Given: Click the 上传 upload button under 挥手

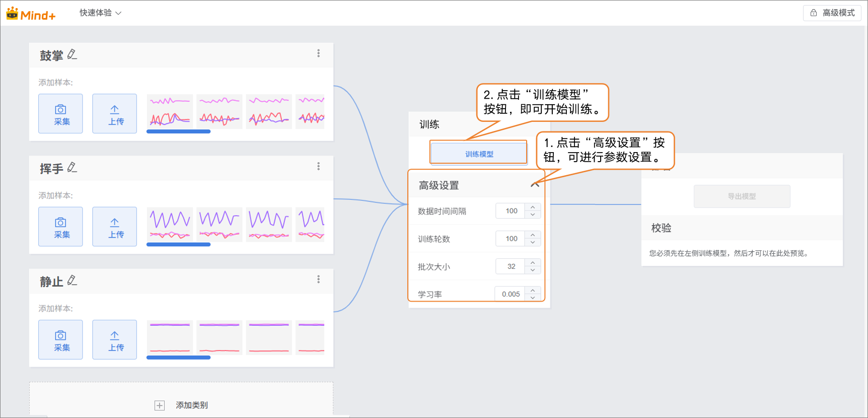Looking at the screenshot, I should pyautogui.click(x=114, y=227).
